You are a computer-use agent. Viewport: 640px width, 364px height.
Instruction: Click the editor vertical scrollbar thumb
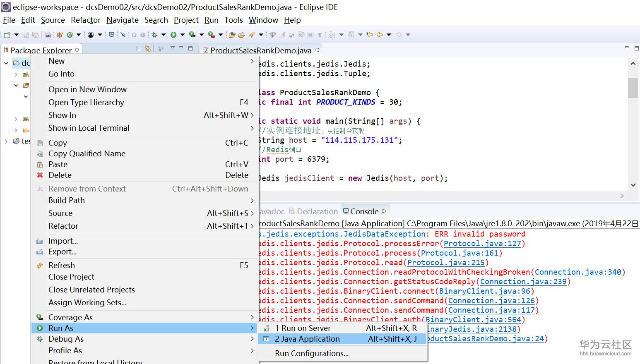(x=633, y=88)
